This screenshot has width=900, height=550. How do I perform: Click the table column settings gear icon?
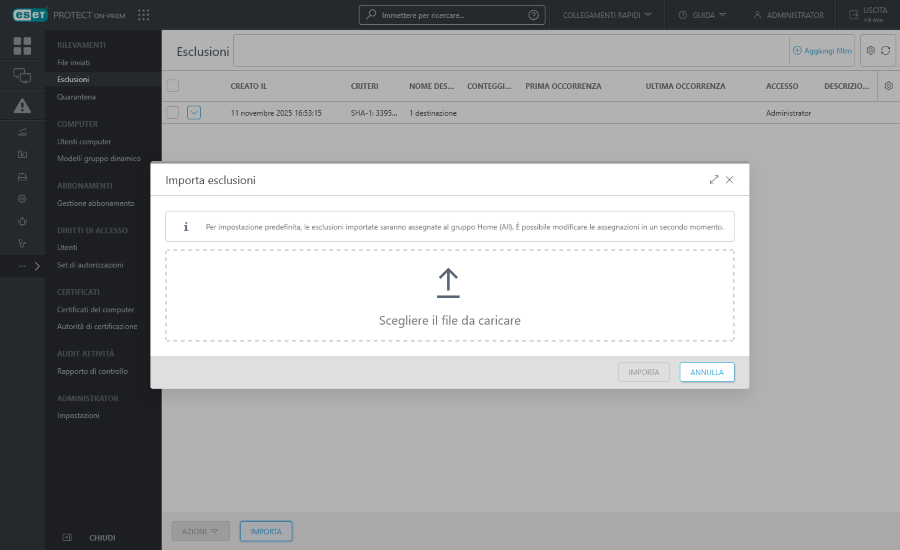[888, 86]
